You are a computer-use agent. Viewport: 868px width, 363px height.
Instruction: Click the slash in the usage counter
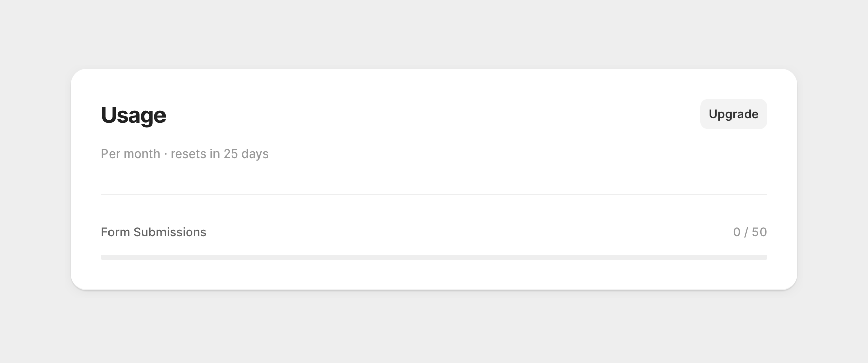point(746,232)
